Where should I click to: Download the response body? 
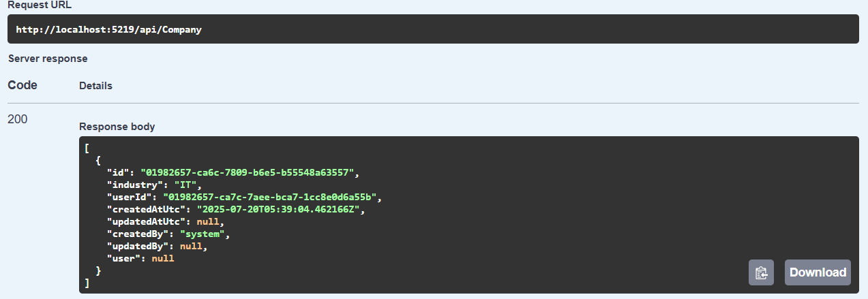coord(818,272)
